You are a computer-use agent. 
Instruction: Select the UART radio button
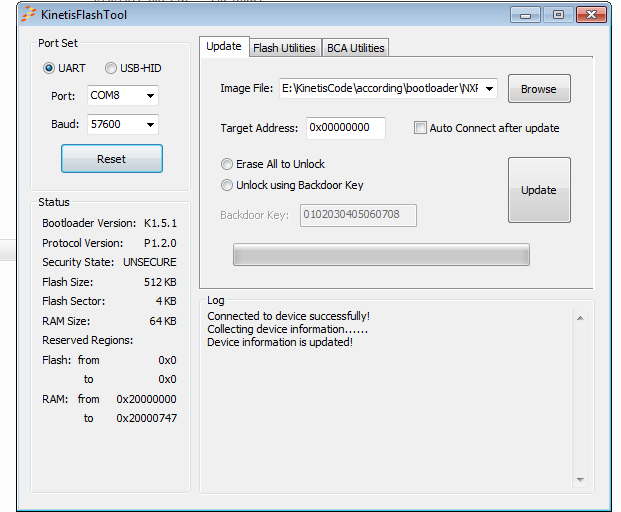tap(49, 68)
